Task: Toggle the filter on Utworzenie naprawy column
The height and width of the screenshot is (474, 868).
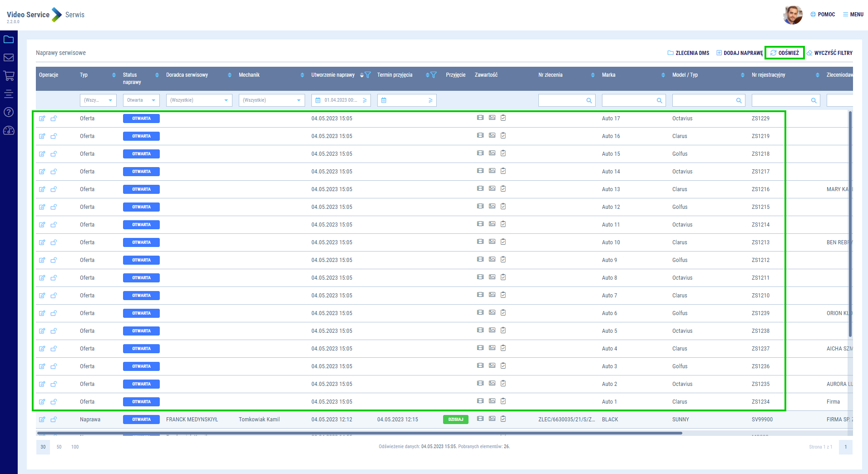Action: pos(368,75)
